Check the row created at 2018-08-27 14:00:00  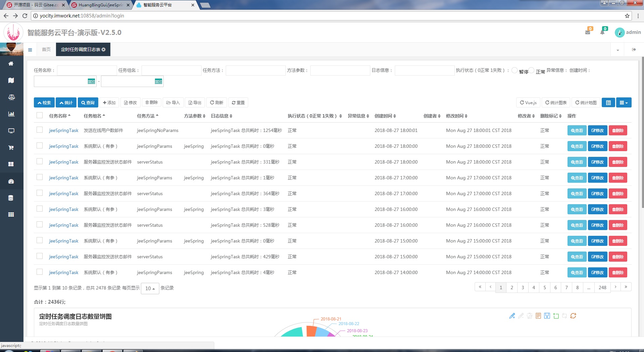tap(40, 272)
